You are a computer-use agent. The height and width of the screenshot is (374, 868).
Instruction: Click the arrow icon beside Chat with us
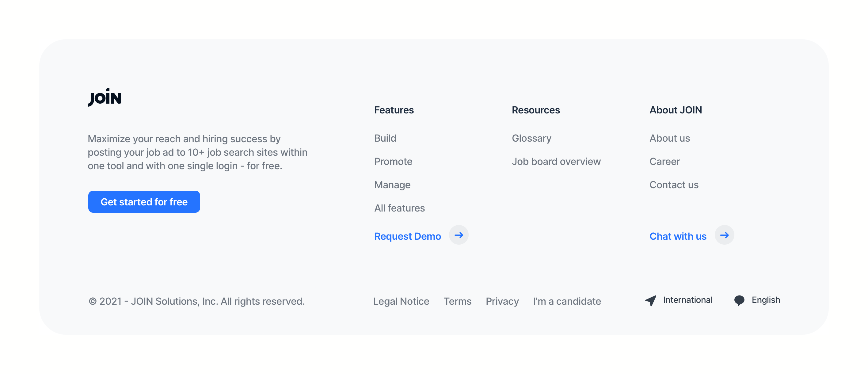[725, 235]
